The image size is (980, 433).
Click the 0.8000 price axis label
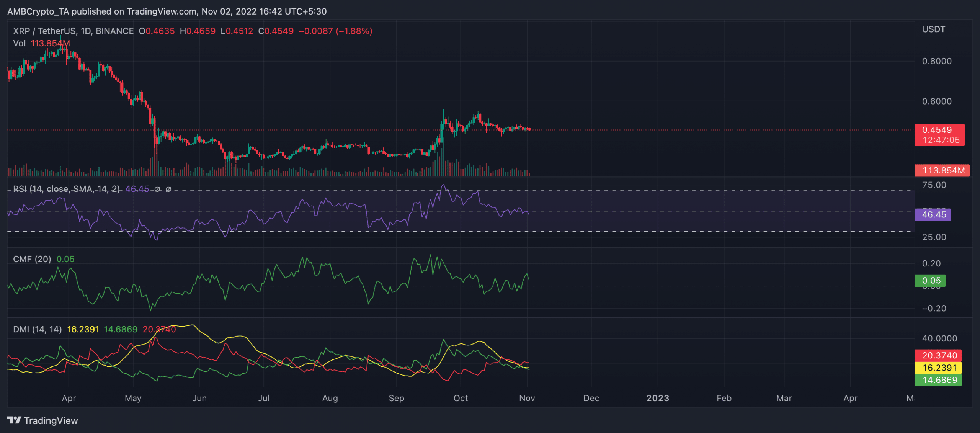(x=937, y=61)
